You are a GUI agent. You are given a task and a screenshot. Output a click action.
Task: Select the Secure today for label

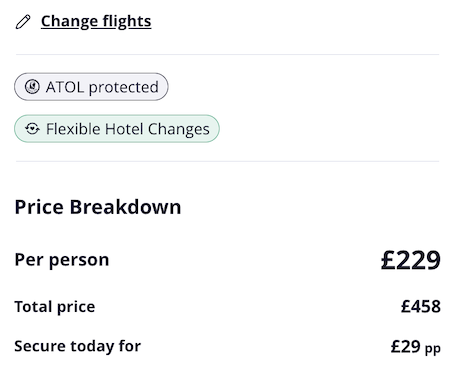[x=78, y=346]
